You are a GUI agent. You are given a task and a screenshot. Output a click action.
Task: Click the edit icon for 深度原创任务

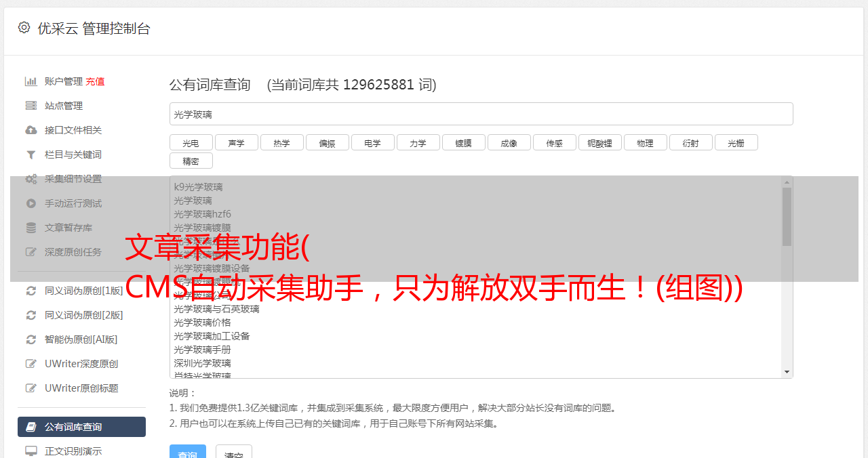click(x=31, y=252)
